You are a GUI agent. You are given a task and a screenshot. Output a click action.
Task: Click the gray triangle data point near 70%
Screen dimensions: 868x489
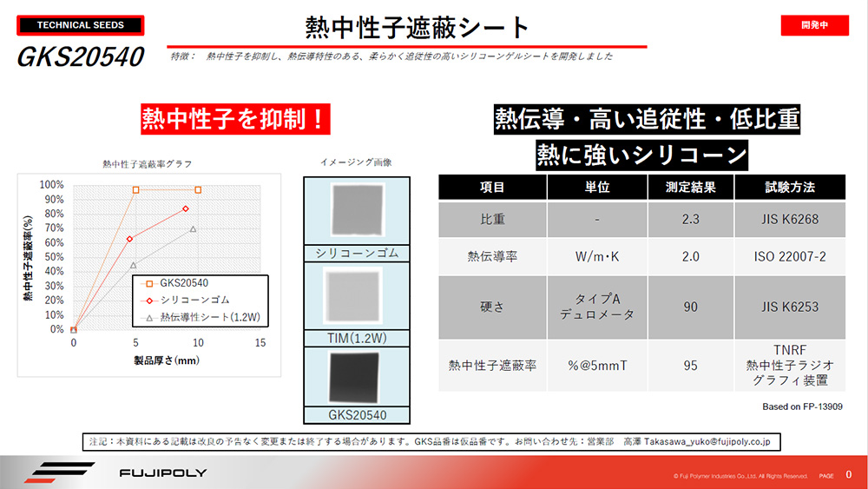[193, 228]
